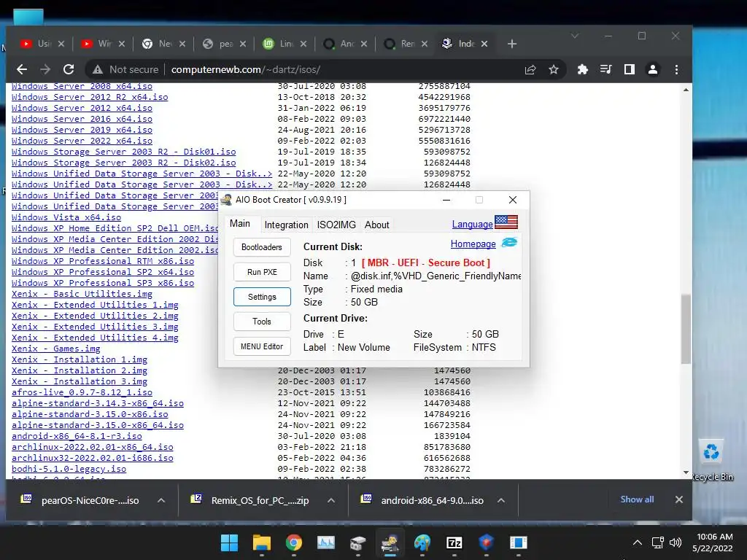This screenshot has width=747, height=560.
Task: Click the volume icon in system tray
Action: [x=675, y=542]
